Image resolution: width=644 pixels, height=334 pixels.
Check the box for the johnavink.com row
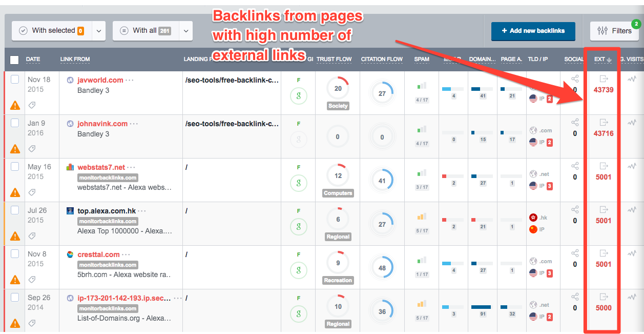pyautogui.click(x=15, y=123)
